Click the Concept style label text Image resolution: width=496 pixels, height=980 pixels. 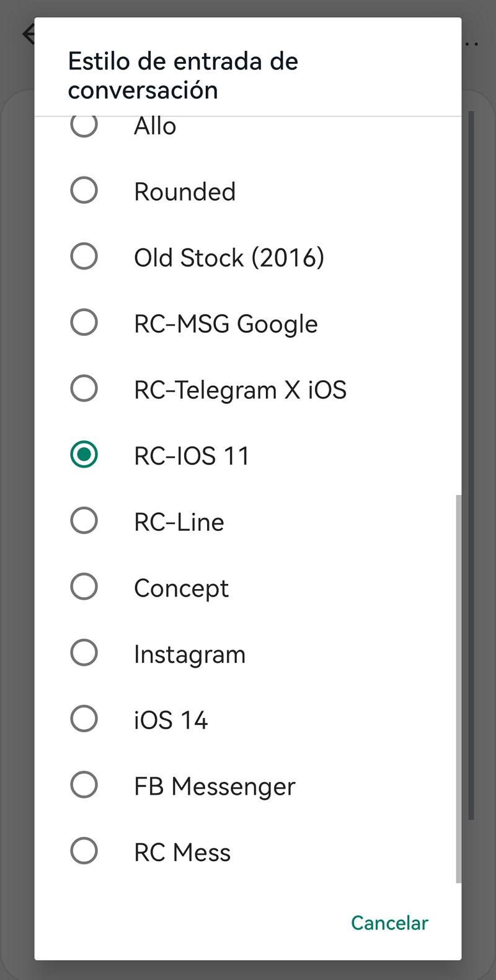[x=181, y=588]
